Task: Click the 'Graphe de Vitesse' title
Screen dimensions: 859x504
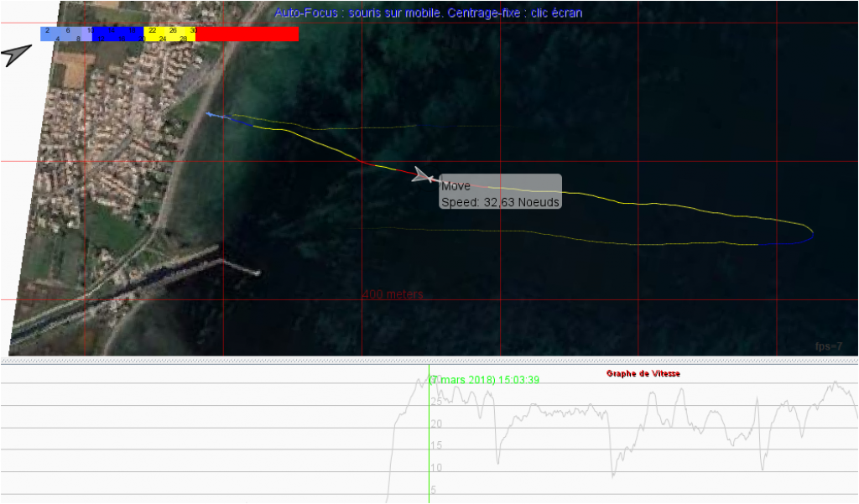Action: click(643, 373)
